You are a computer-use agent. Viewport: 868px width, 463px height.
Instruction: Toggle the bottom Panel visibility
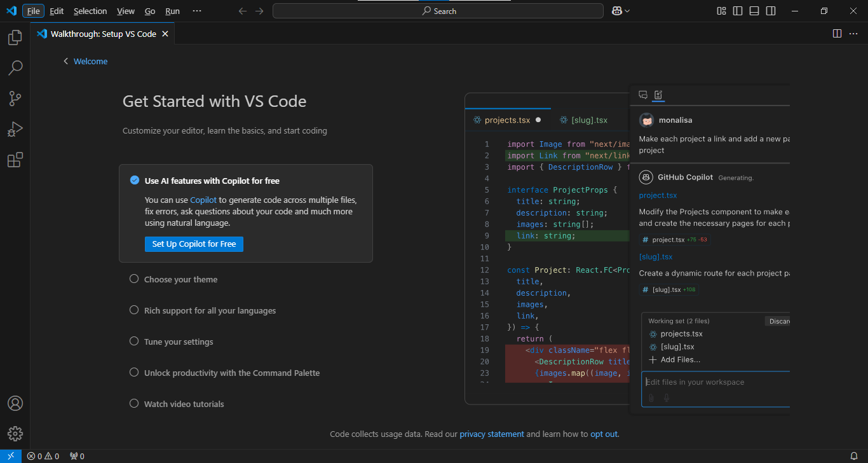click(754, 11)
